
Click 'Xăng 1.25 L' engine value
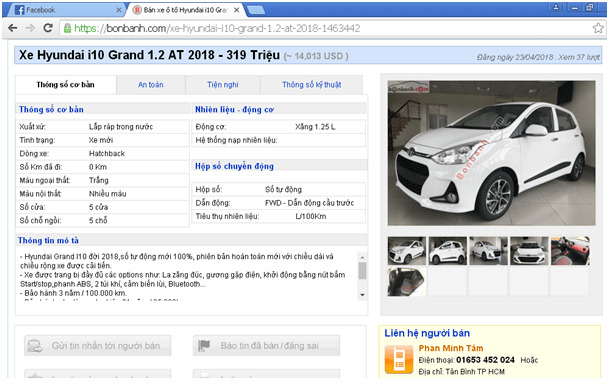point(315,127)
